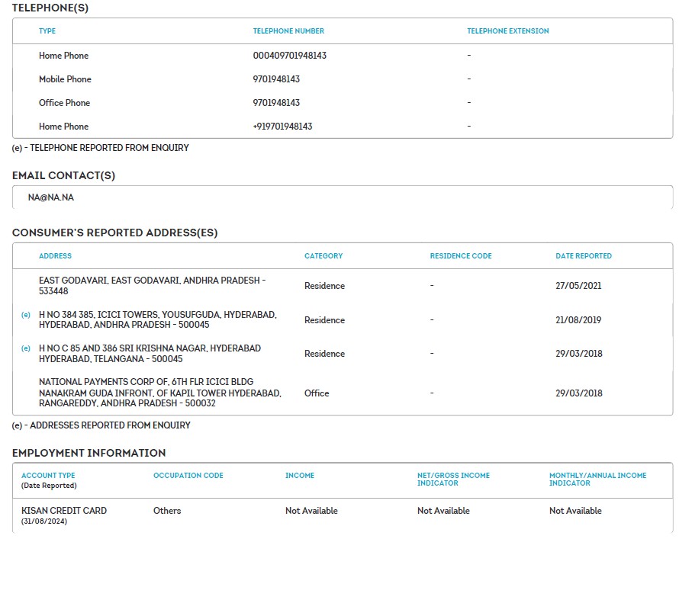Select the KISAN CREDIT CARD entry

click(64, 511)
